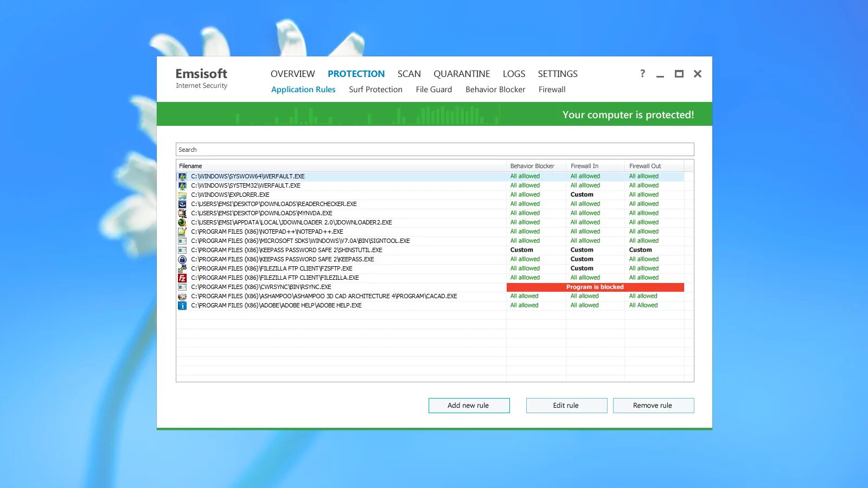Open the Settings section

[558, 74]
